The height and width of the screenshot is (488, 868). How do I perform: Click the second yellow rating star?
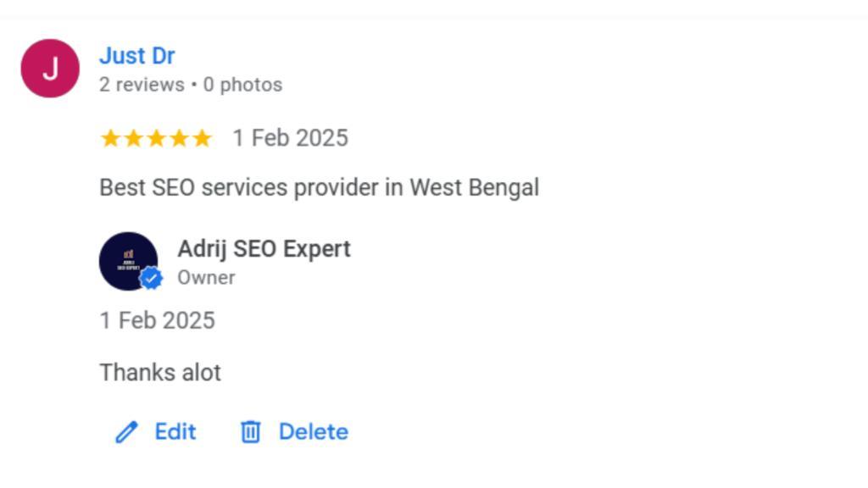pos(133,138)
